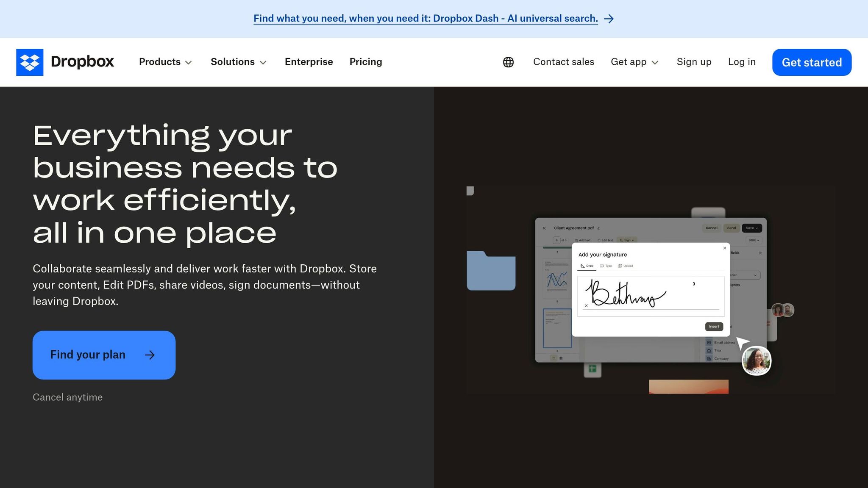This screenshot has width=868, height=488.
Task: Switch to grid view in thumbnail panel
Action: [561, 358]
